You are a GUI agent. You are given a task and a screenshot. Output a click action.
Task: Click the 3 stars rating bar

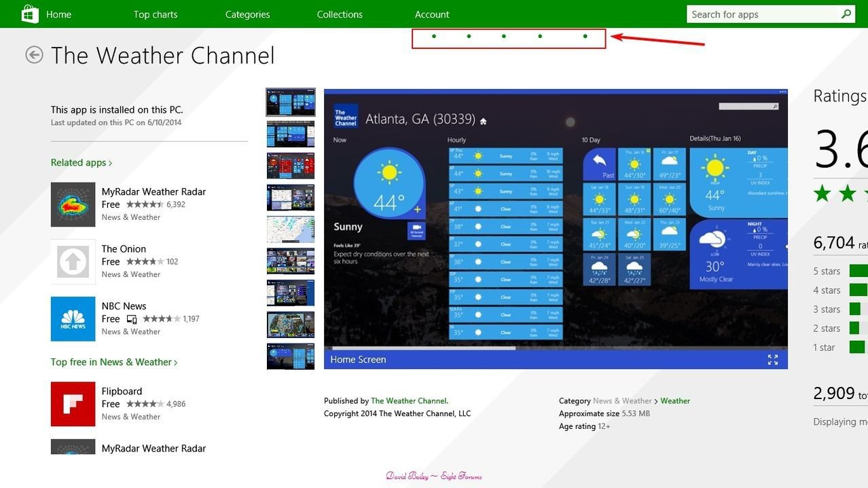pyautogui.click(x=855, y=309)
